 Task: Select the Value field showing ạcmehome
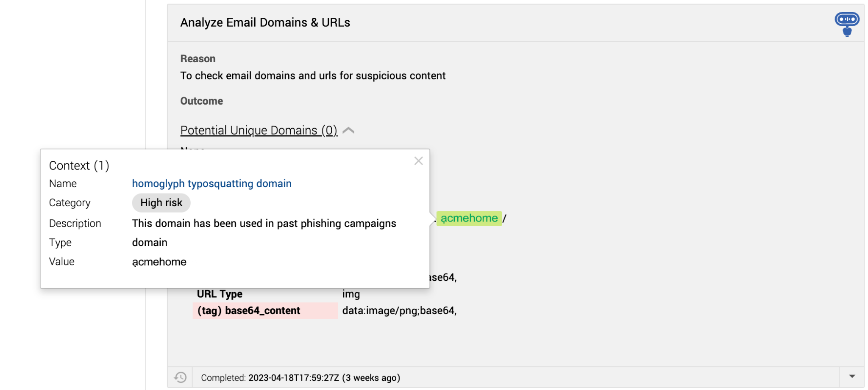pos(159,261)
